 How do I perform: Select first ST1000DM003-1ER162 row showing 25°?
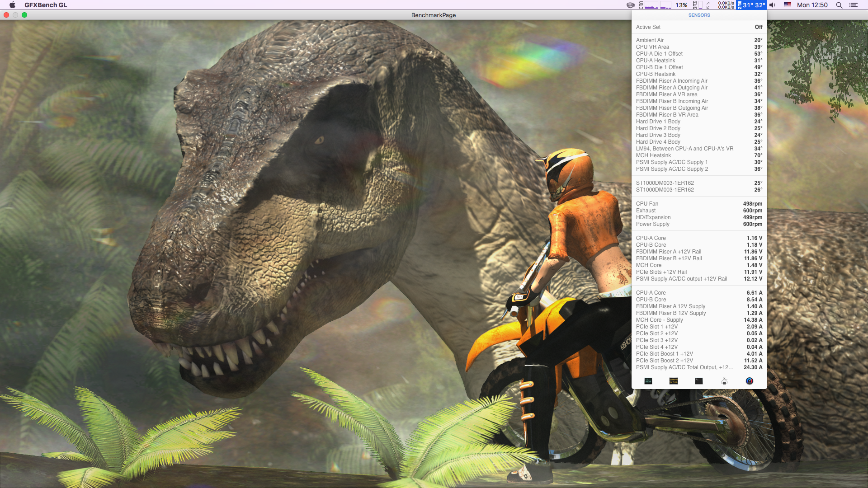click(x=699, y=183)
